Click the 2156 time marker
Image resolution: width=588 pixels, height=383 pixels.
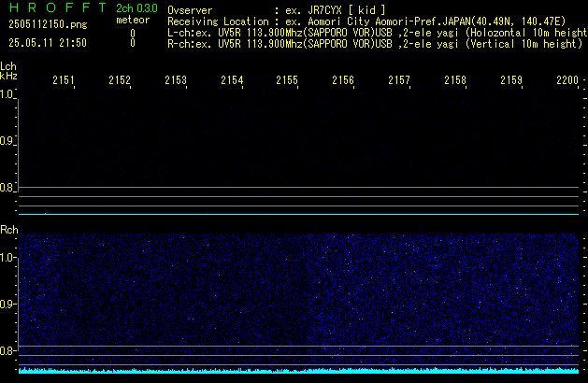343,80
